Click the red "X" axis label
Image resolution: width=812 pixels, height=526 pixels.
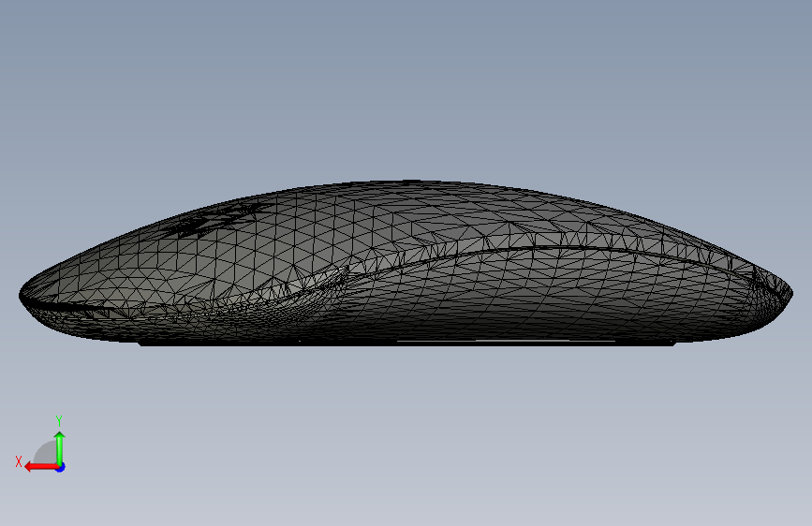click(19, 461)
